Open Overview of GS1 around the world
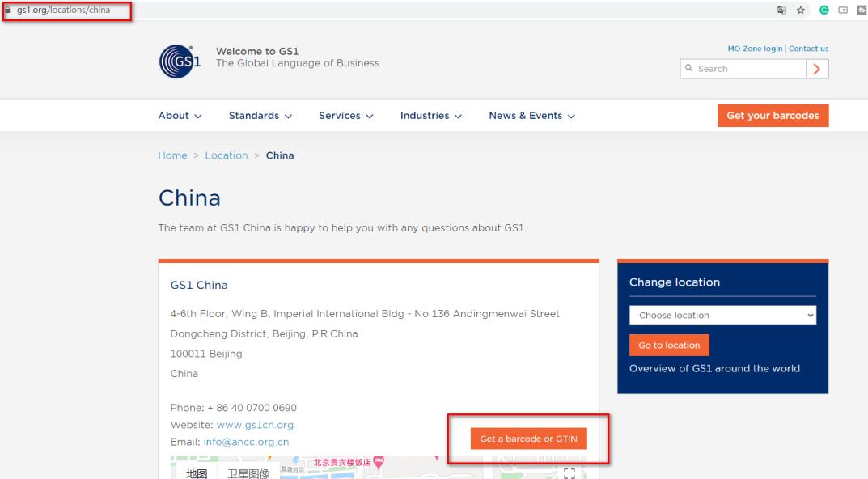The image size is (868, 479). [x=714, y=368]
